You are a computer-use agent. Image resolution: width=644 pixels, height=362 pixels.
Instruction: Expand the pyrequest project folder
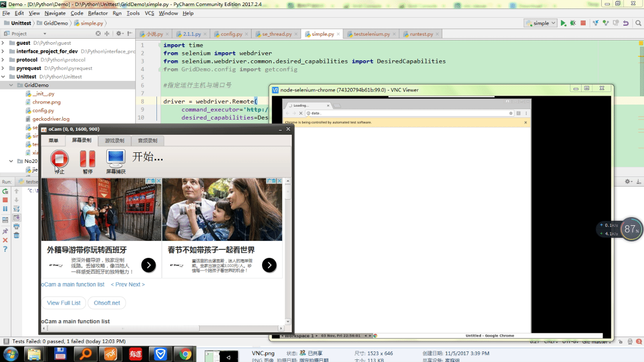coord(4,68)
